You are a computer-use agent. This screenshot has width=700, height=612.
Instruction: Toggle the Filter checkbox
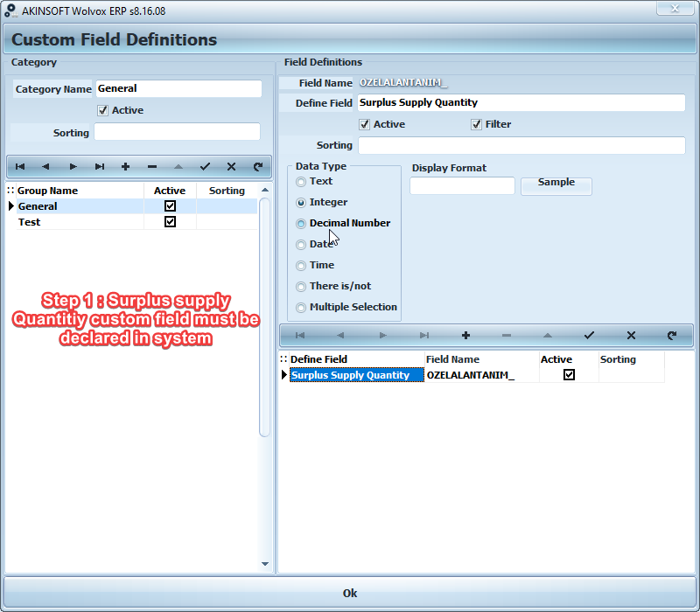(x=476, y=124)
